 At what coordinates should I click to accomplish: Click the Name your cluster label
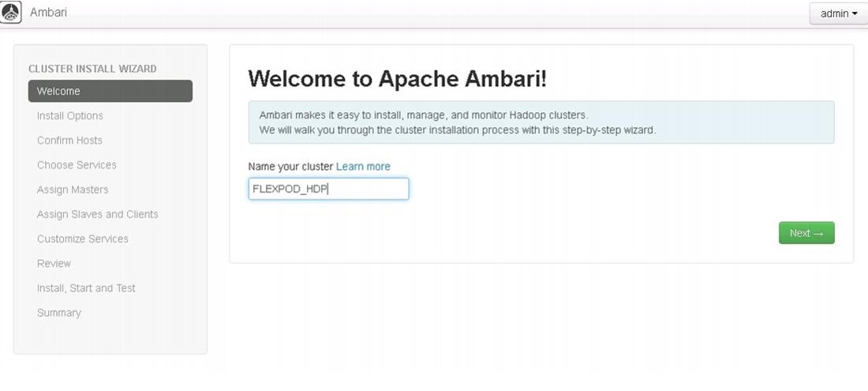click(x=290, y=167)
